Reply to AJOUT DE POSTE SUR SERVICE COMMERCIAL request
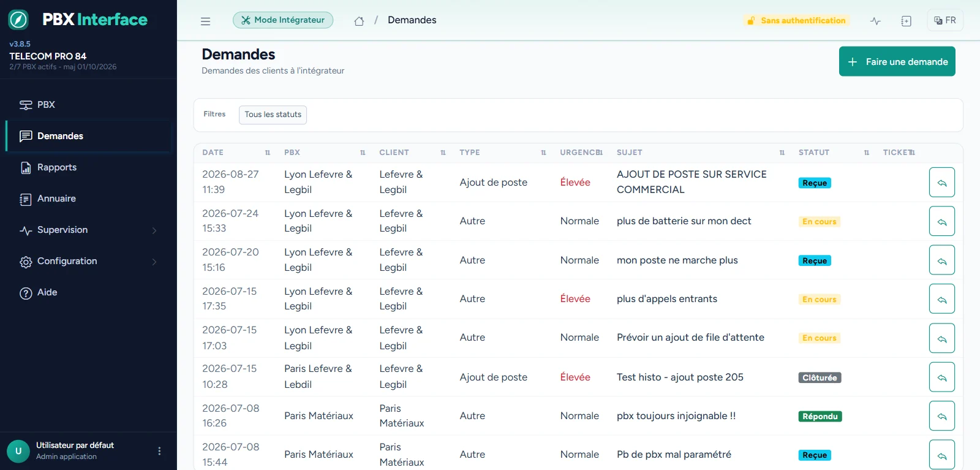This screenshot has width=980, height=470. [941, 183]
